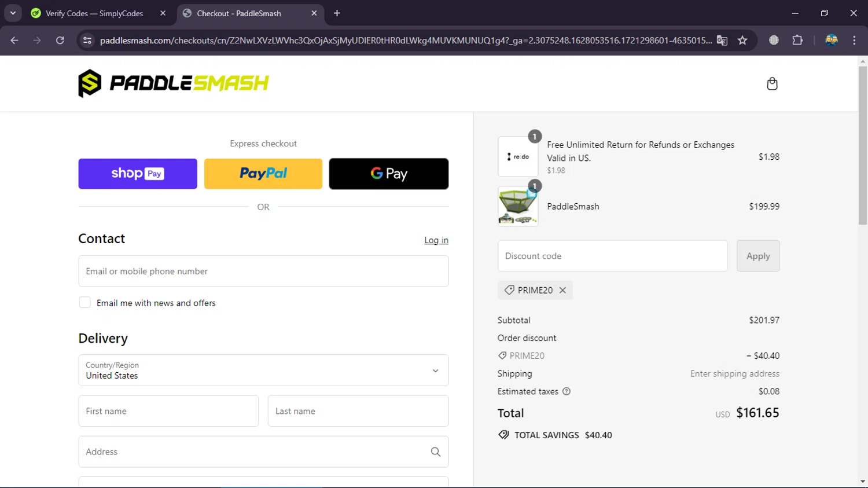The image size is (868, 488).
Task: Click the Log in link
Action: click(436, 240)
